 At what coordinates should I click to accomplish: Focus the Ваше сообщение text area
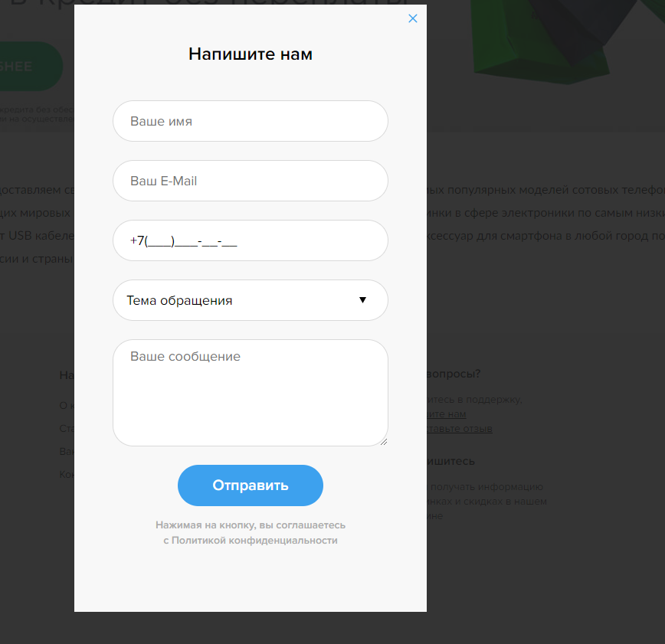tap(251, 393)
